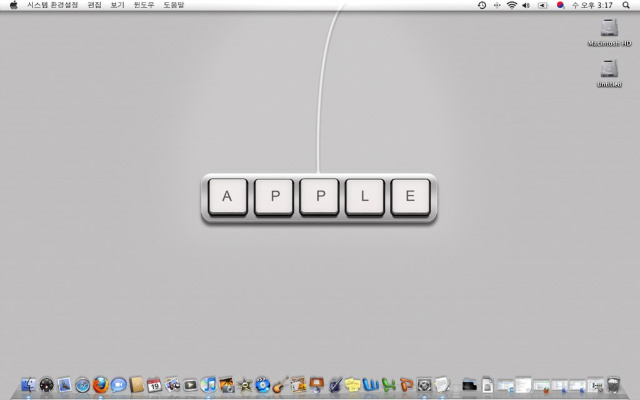640x400 pixels.
Task: Open iCal calendar in the Dock
Action: (x=154, y=385)
